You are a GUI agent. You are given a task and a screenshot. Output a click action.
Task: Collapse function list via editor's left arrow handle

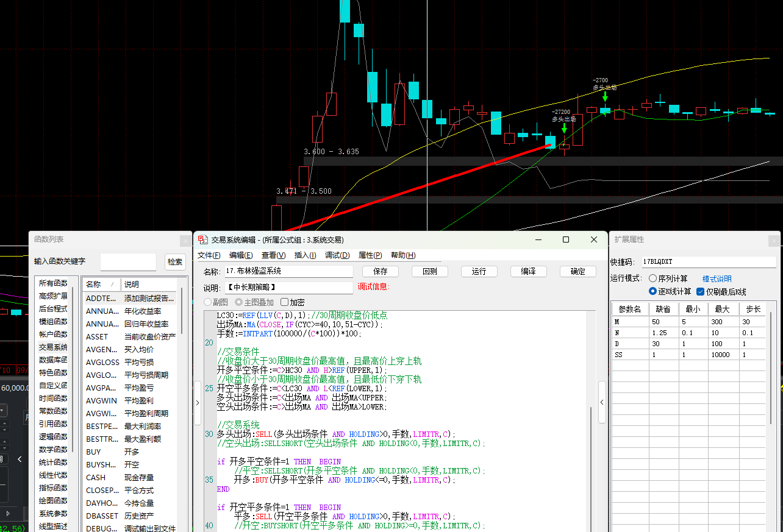click(197, 403)
